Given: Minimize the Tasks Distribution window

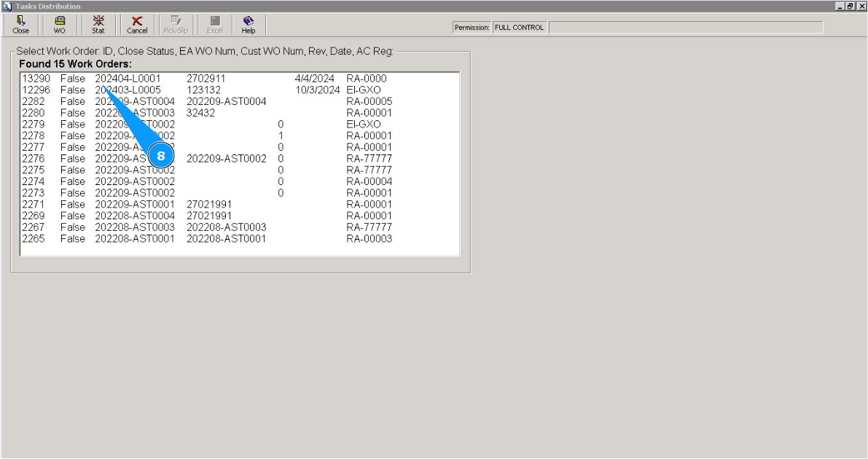Looking at the screenshot, I should 840,6.
